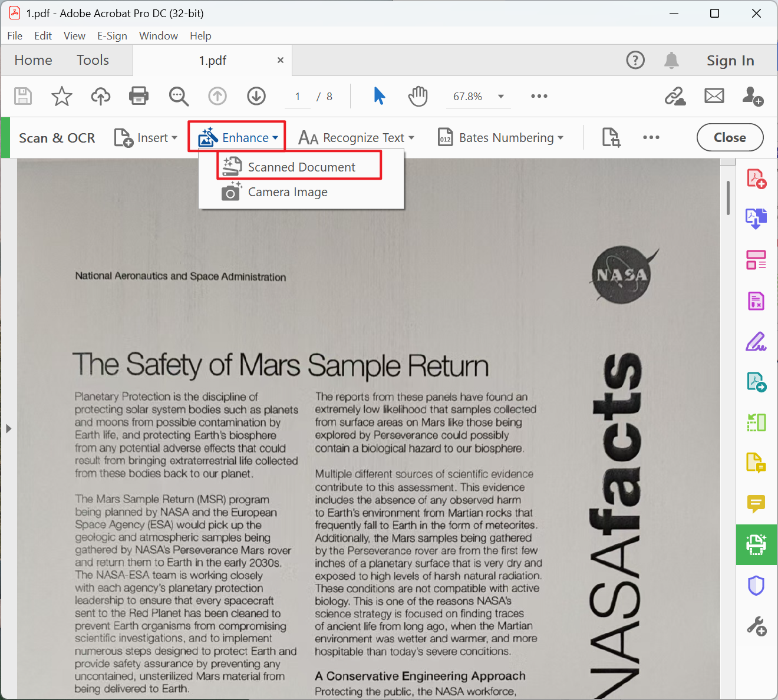Click the upload to cloud icon
The image size is (778, 700).
101,96
